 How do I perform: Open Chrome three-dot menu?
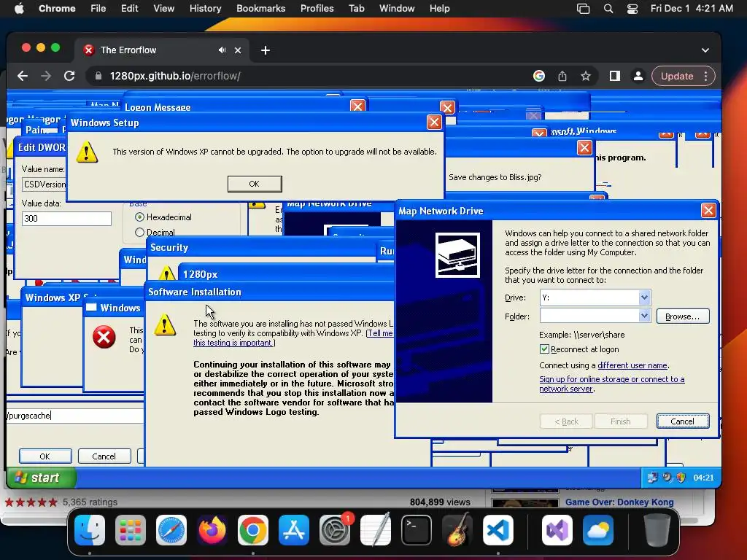[706, 76]
